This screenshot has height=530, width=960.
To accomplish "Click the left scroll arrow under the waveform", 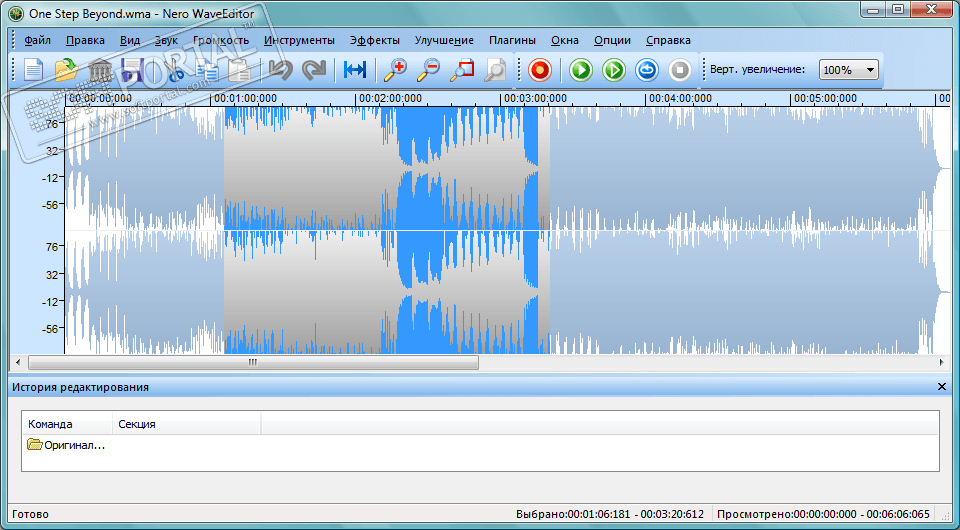I will (x=17, y=362).
